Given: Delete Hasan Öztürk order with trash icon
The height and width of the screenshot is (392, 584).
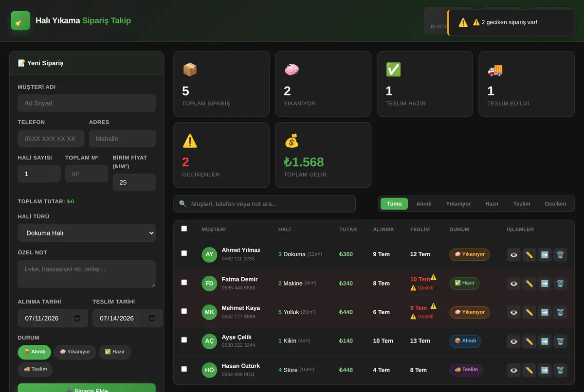Looking at the screenshot, I should pos(560,370).
